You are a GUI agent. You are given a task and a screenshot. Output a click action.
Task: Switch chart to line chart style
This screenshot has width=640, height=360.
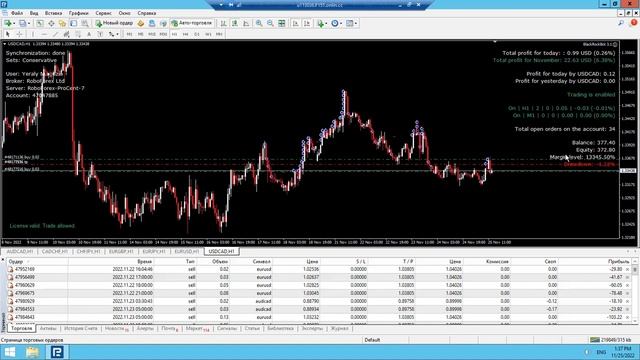246,23
